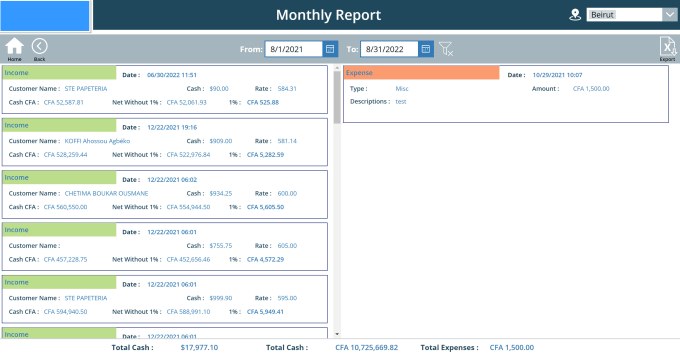Open the To date calendar picker
Screen dimensions: 680x361
(426, 49)
